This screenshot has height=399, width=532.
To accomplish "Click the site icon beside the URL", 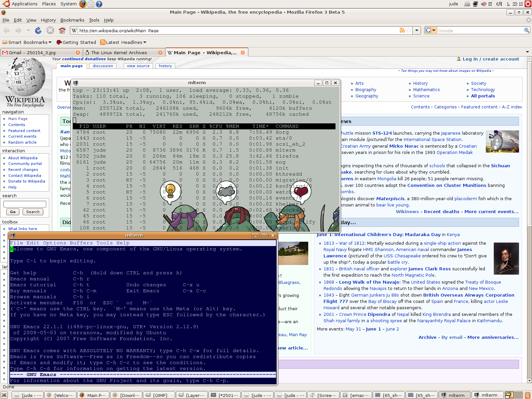I will [x=74, y=30].
